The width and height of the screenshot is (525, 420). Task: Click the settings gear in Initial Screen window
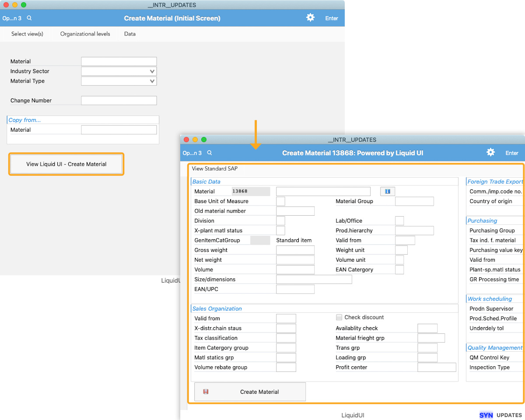(x=310, y=17)
